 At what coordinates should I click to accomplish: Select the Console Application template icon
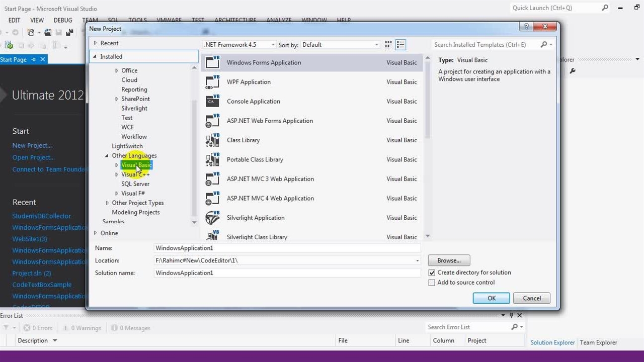click(x=213, y=101)
